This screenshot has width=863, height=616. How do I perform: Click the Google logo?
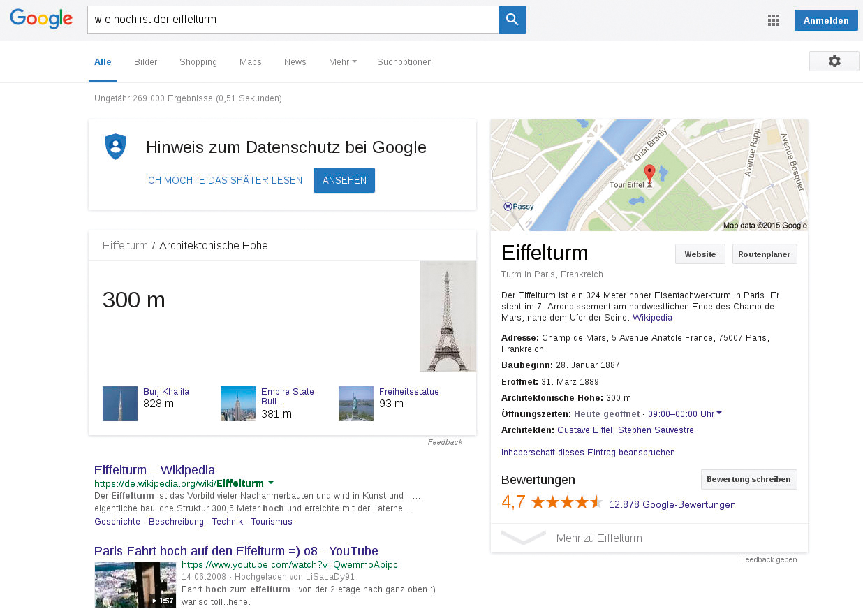41,20
